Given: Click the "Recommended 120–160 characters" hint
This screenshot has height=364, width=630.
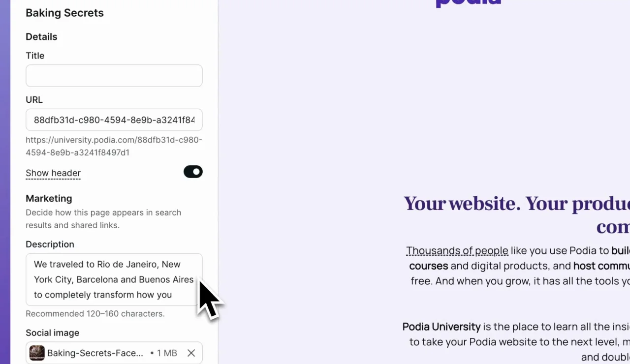Looking at the screenshot, I should pos(95,314).
